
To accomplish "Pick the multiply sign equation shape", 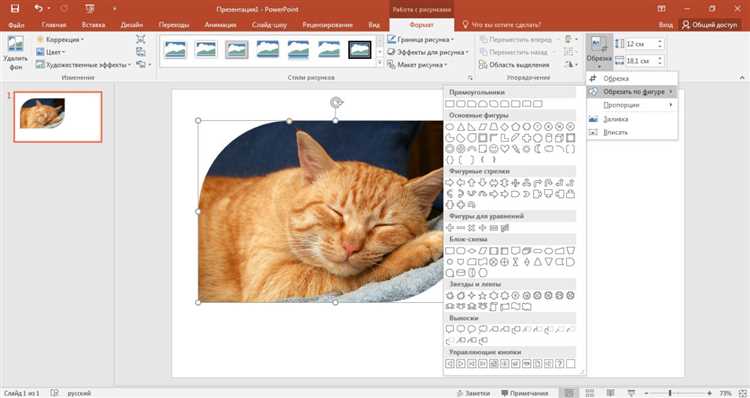I will tap(472, 228).
